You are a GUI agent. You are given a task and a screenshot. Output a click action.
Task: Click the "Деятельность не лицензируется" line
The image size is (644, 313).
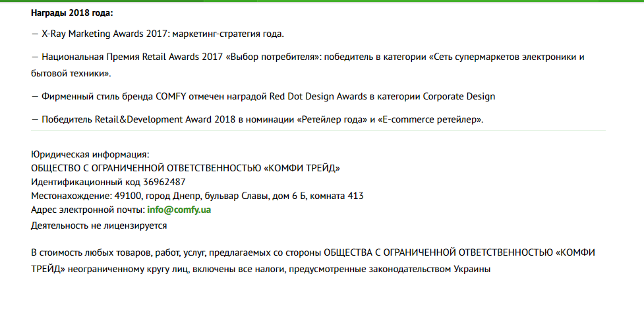(99, 226)
